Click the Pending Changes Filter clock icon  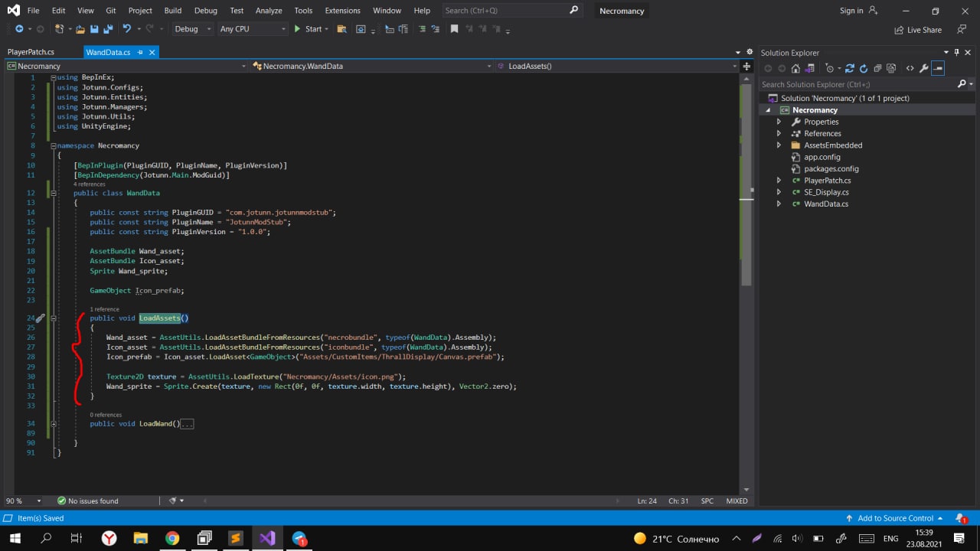[829, 68]
